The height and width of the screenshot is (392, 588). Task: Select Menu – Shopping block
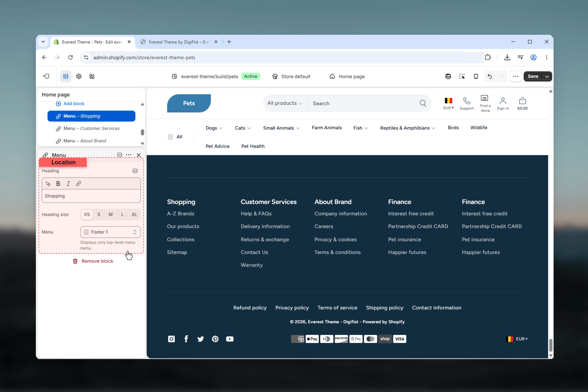91,116
